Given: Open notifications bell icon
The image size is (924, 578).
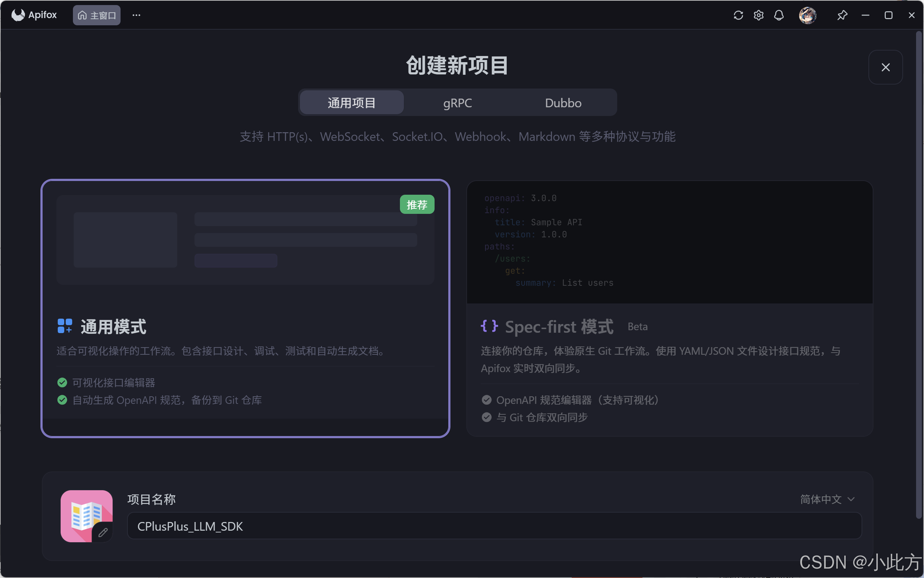Looking at the screenshot, I should (779, 15).
